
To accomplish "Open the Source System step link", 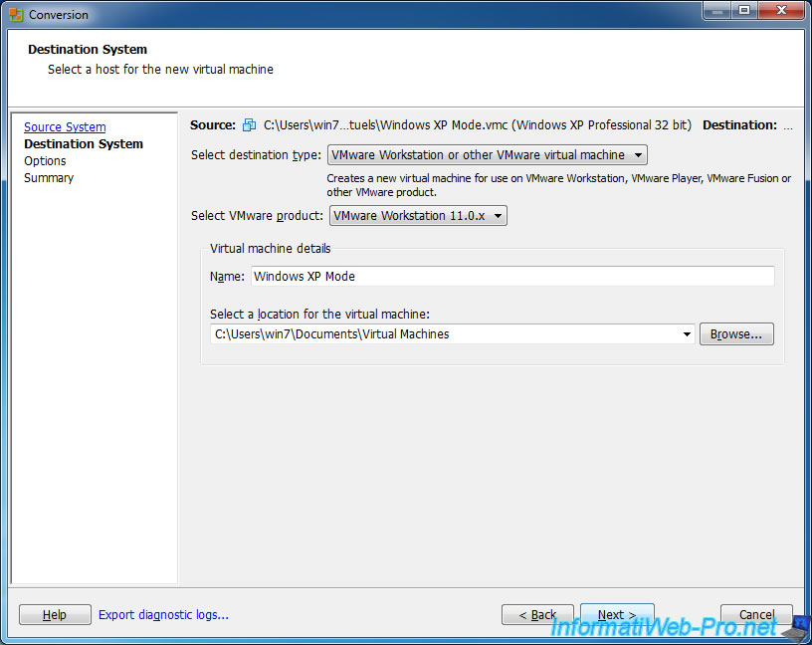I will [65, 127].
